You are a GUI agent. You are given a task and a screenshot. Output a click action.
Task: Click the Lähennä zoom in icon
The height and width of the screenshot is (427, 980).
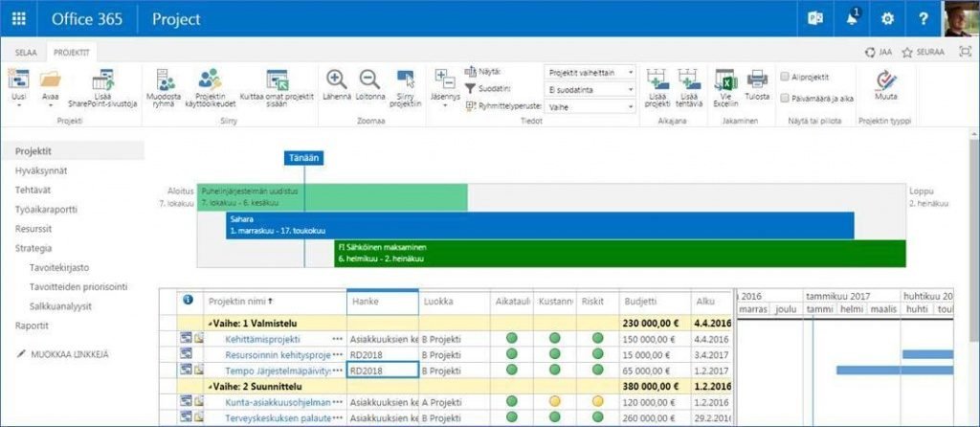[x=337, y=79]
